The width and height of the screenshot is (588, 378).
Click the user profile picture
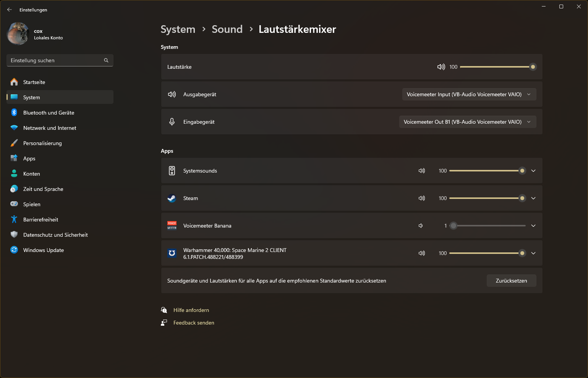[18, 34]
